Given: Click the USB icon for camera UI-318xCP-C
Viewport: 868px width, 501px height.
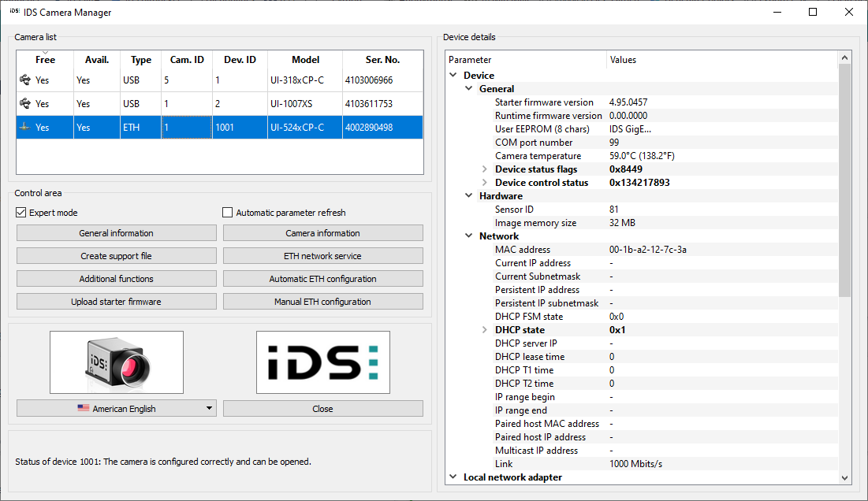Looking at the screenshot, I should point(24,80).
